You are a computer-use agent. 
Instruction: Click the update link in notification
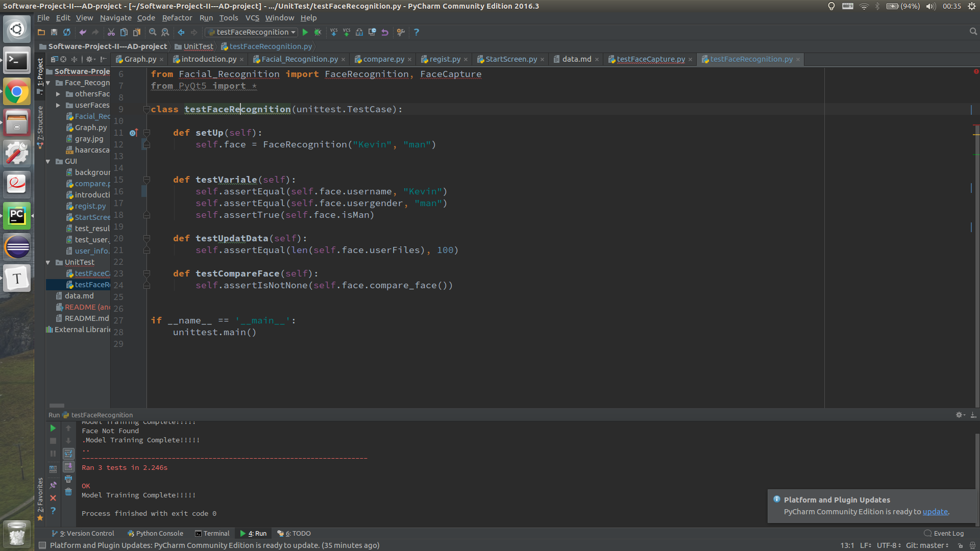(935, 512)
